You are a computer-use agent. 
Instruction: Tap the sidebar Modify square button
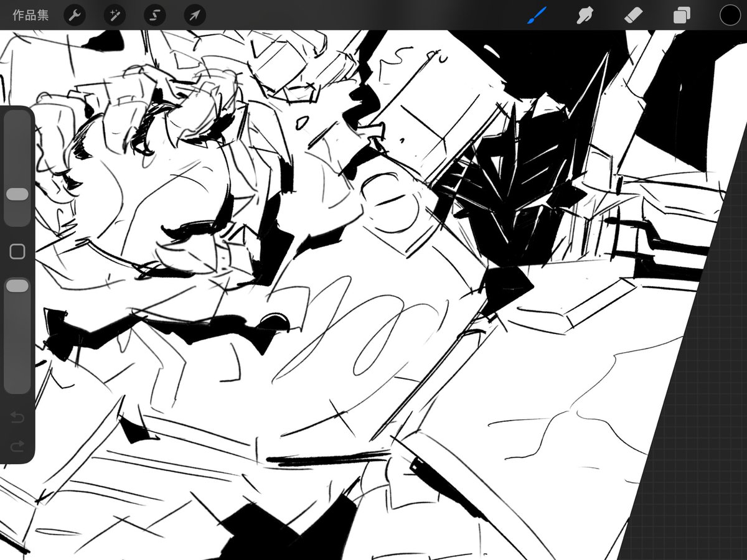(17, 251)
